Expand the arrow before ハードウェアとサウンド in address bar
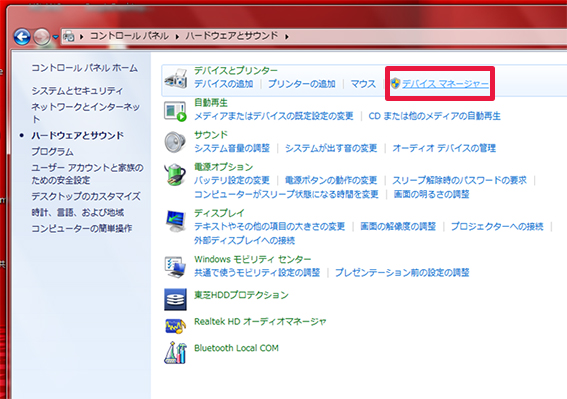 178,37
